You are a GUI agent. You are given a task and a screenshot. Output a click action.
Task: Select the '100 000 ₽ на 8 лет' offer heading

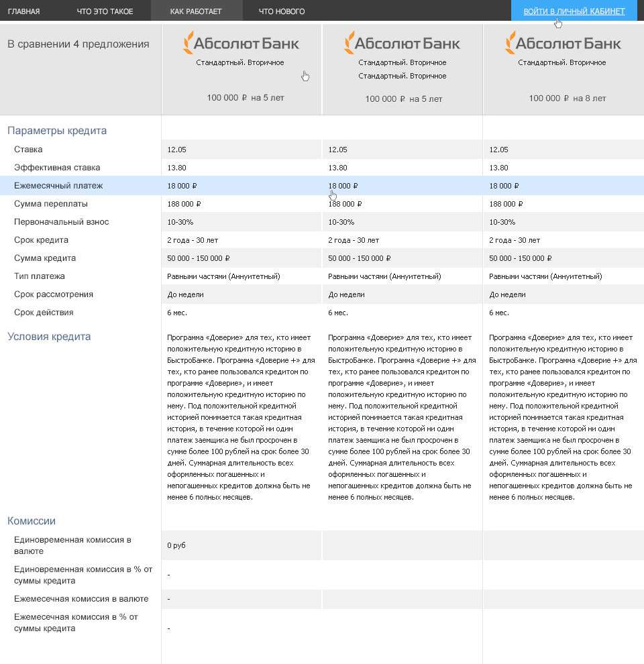[568, 98]
